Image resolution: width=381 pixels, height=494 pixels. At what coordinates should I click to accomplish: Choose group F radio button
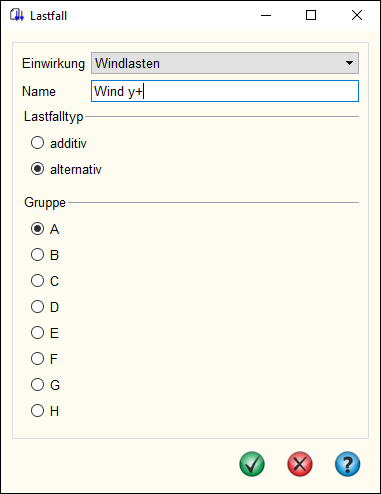pyautogui.click(x=37, y=359)
